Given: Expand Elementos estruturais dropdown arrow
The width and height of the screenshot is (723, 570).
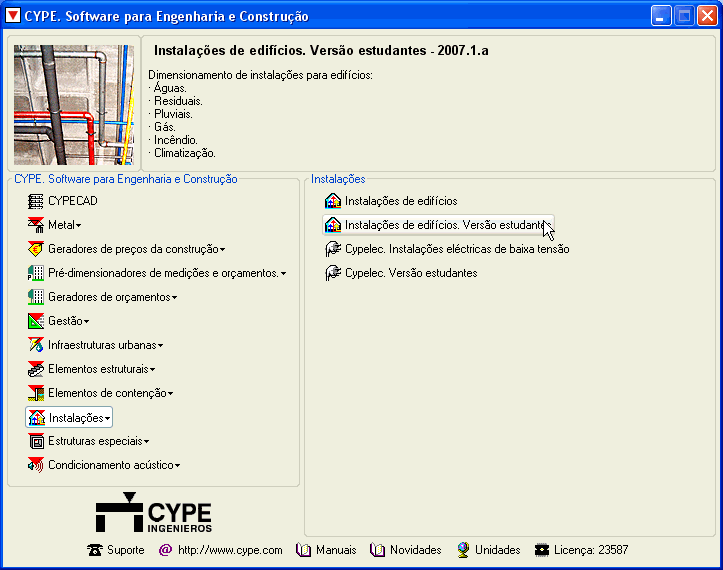Looking at the screenshot, I should pos(152,369).
